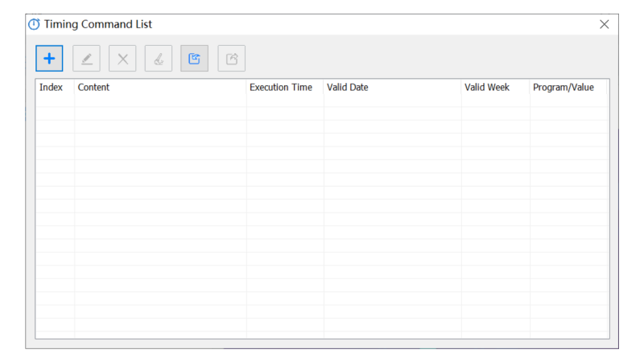
Task: Close the Timing Command List dialog
Action: (605, 24)
